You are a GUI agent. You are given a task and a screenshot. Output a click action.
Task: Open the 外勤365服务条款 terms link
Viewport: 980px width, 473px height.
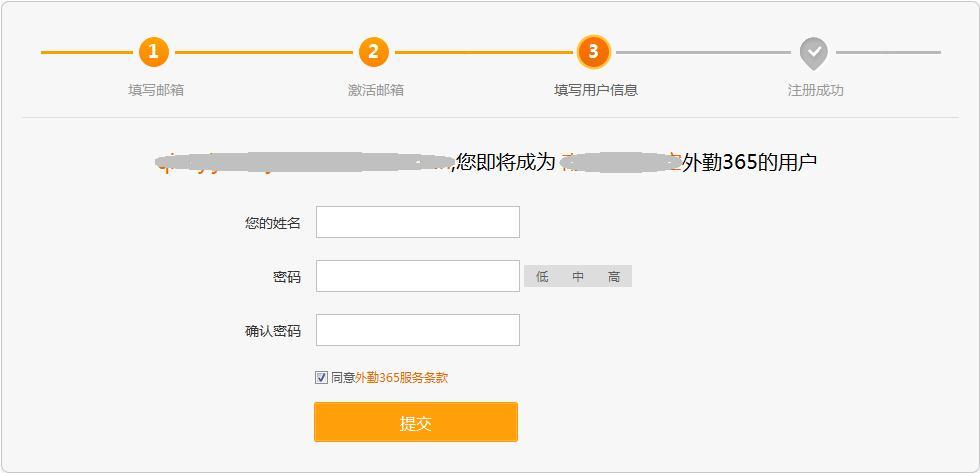(401, 378)
